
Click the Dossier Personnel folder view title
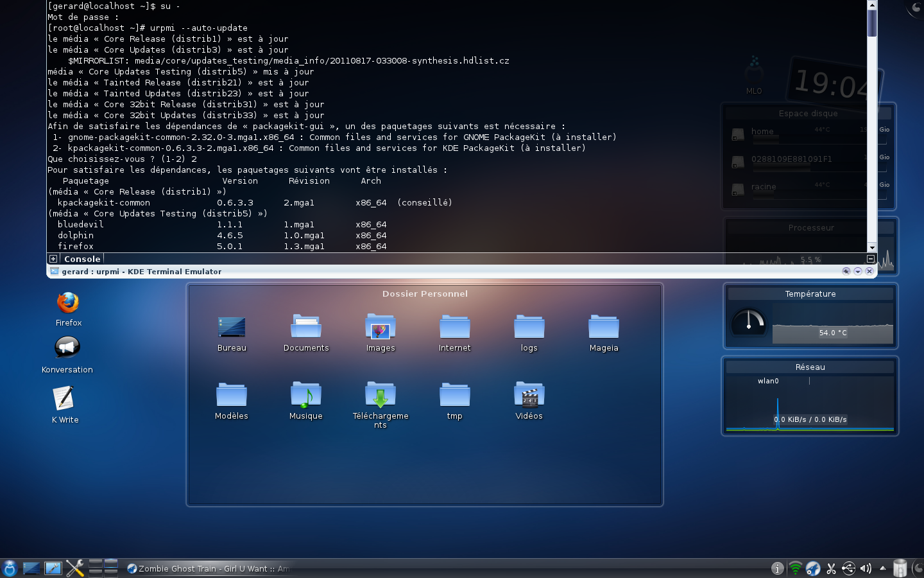(x=425, y=293)
